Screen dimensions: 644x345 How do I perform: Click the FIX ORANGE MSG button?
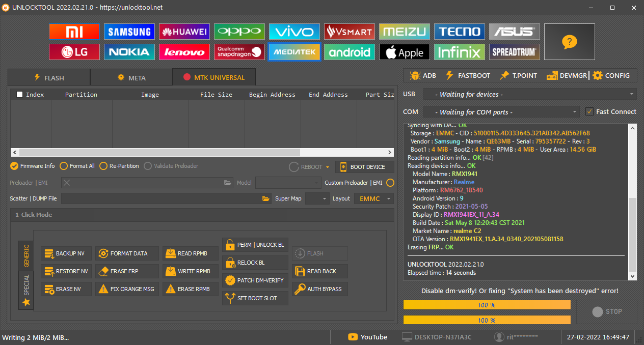(x=127, y=289)
